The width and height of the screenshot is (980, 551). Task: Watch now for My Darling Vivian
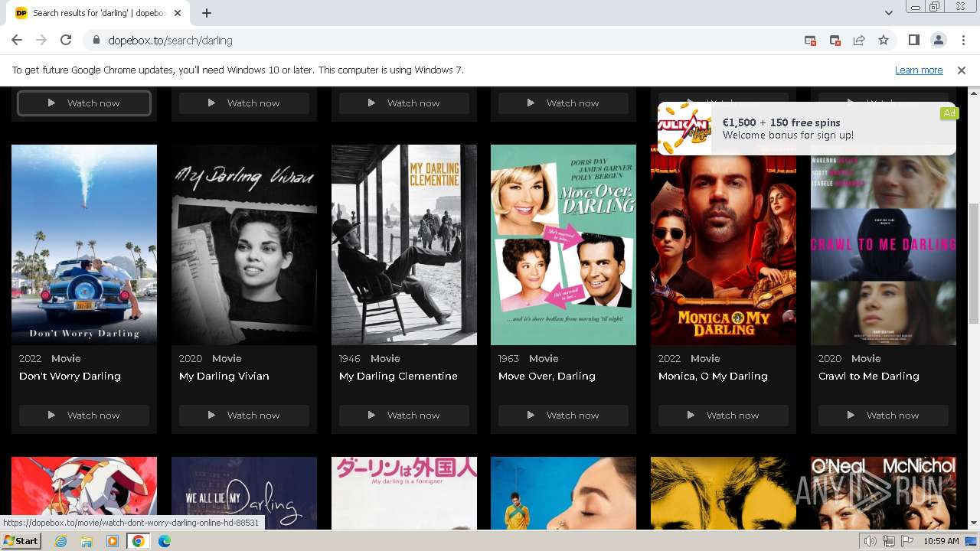pyautogui.click(x=244, y=415)
